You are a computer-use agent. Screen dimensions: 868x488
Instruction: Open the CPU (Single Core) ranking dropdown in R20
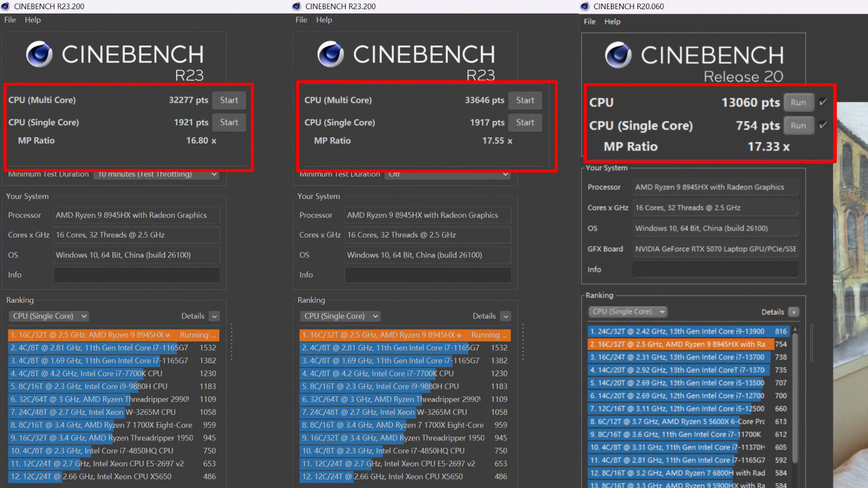628,312
